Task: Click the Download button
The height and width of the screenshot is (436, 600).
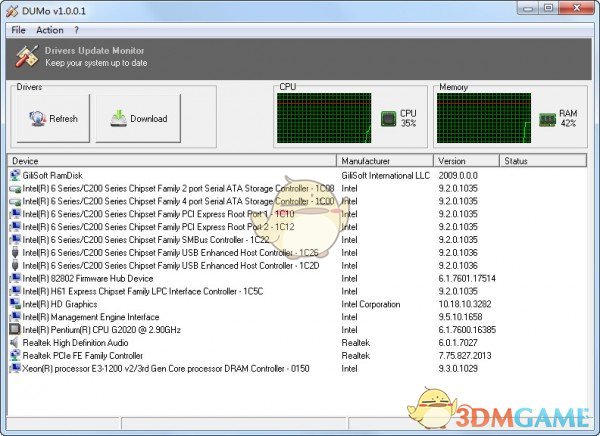Action: (138, 119)
